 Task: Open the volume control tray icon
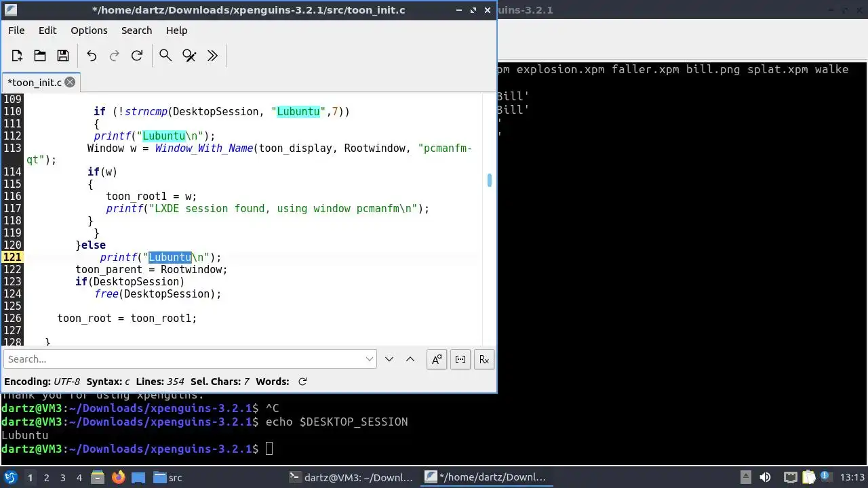click(765, 477)
